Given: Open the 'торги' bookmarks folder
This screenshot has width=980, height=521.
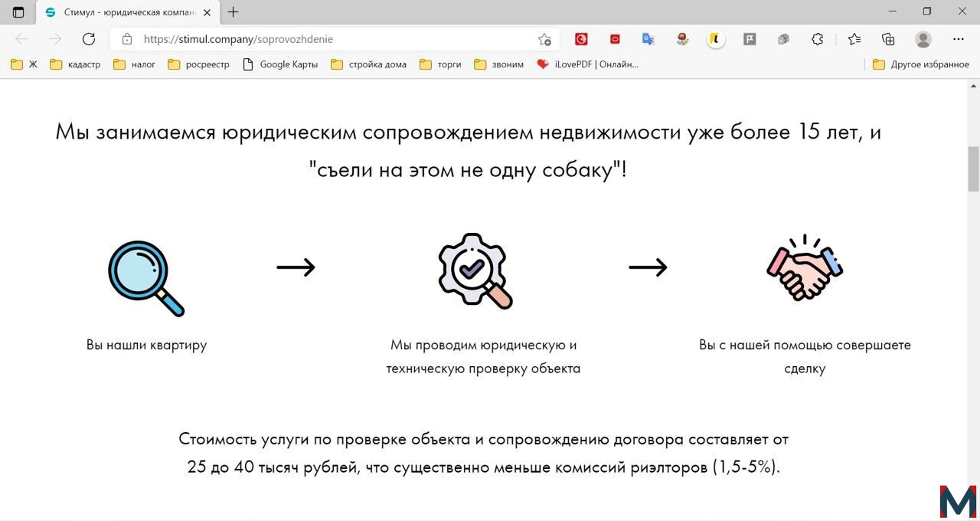Looking at the screenshot, I should click(x=441, y=64).
